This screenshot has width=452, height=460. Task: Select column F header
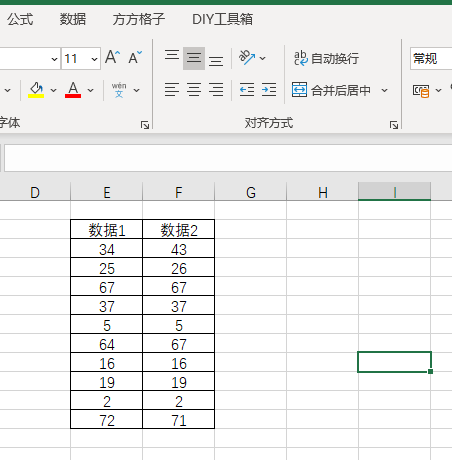(179, 192)
